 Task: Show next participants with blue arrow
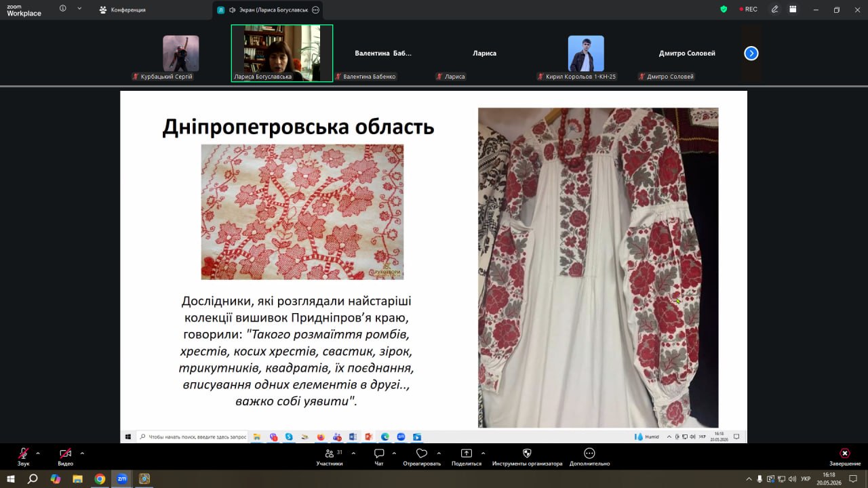coord(751,54)
